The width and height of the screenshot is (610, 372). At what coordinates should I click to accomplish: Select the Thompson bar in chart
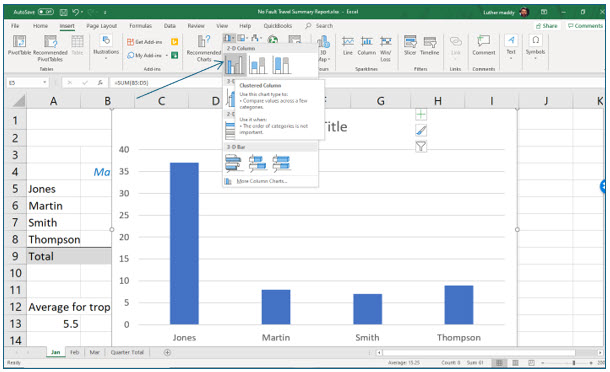tap(459, 305)
